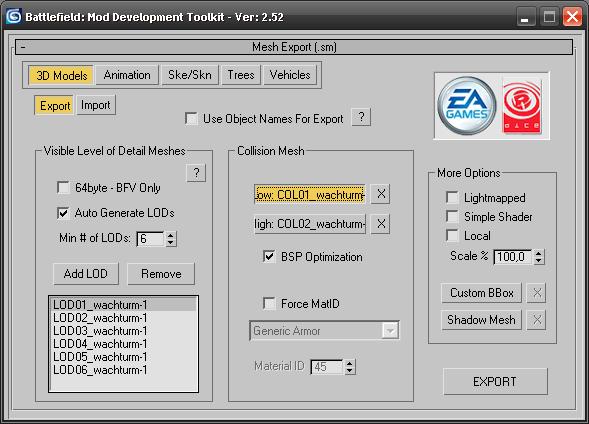
Task: Clear the Custom BBox with its X button
Action: coord(536,293)
